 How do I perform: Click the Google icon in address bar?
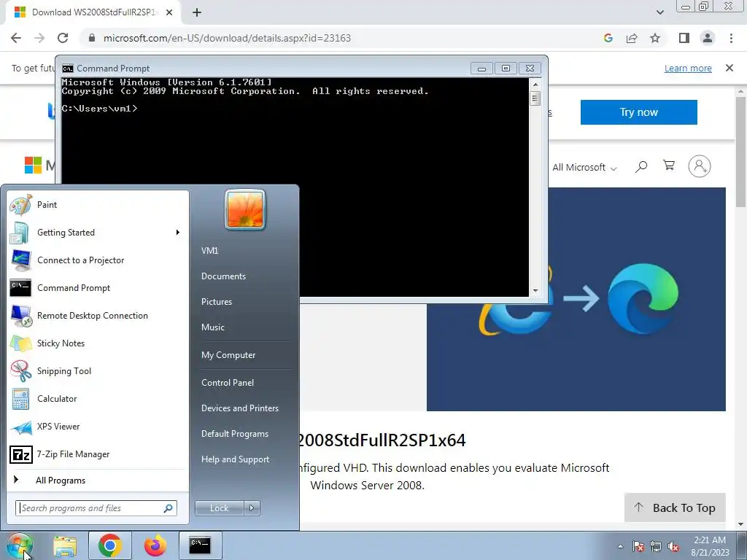click(x=608, y=38)
